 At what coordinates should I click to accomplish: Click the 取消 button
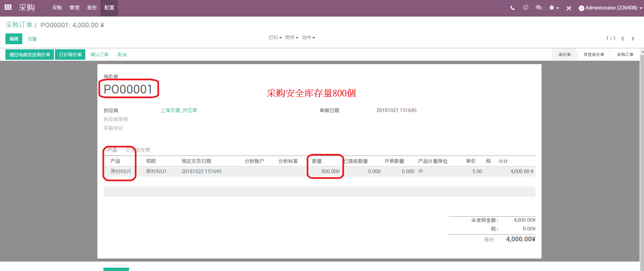[x=122, y=55]
